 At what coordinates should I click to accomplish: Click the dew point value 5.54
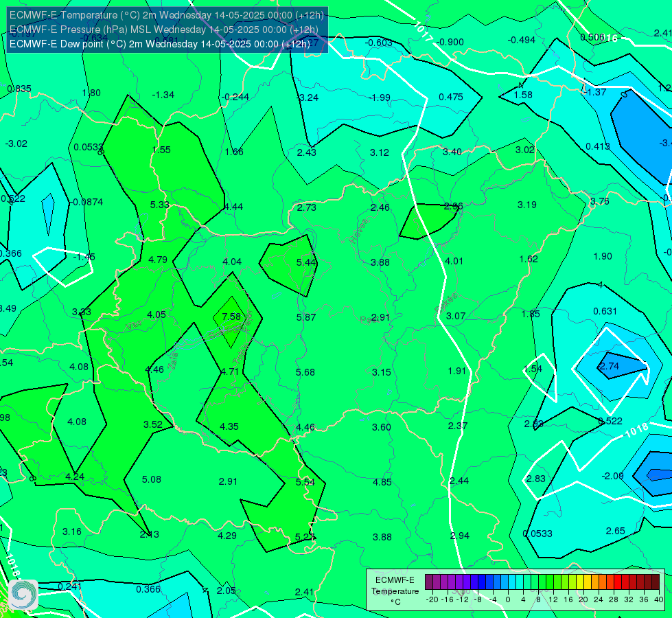click(305, 482)
